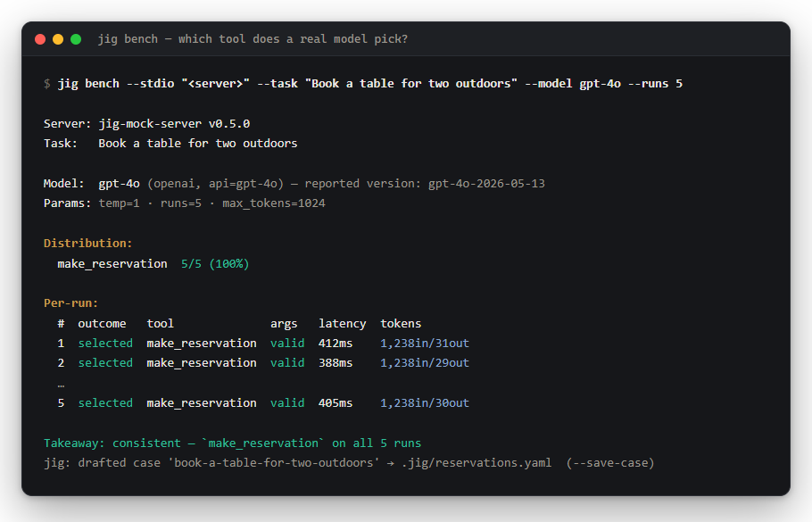812x522 pixels.
Task: Click 'make_reservation' under Distribution
Action: point(112,264)
